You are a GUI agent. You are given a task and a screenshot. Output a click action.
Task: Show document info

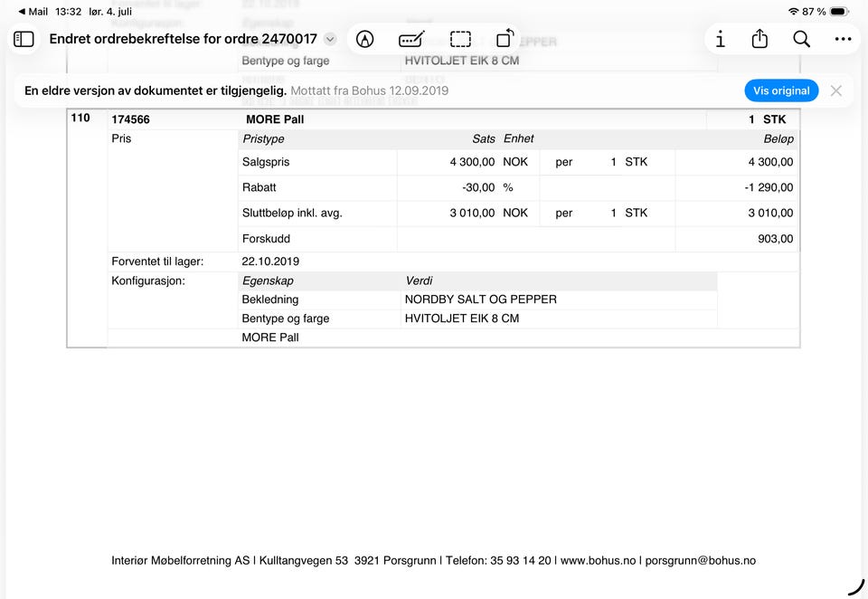pyautogui.click(x=721, y=39)
